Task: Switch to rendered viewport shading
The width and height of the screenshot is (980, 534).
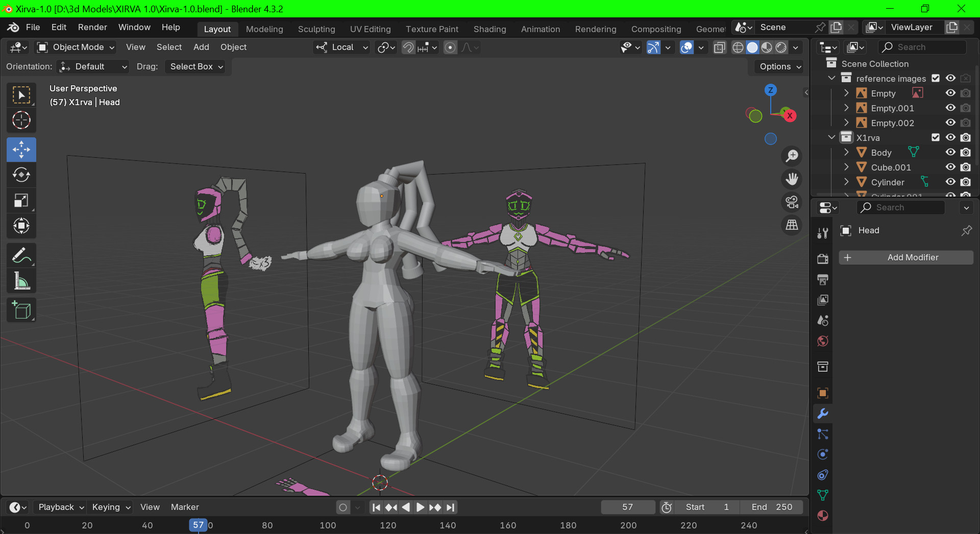Action: pyautogui.click(x=781, y=47)
